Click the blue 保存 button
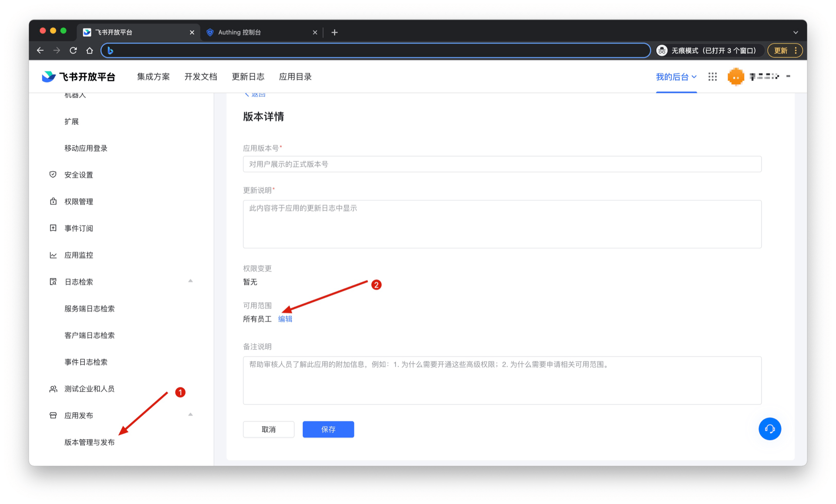This screenshot has width=836, height=504. point(328,429)
